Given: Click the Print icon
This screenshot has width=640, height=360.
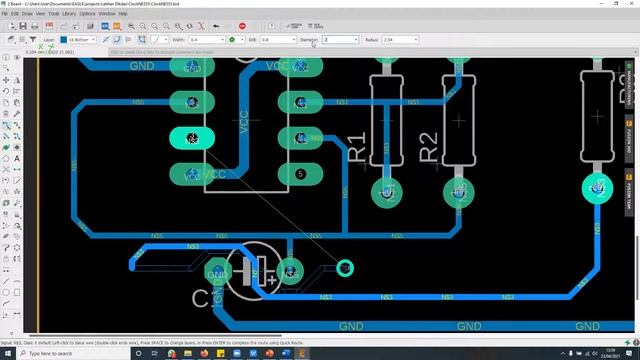Looking at the screenshot, I should point(35,26).
